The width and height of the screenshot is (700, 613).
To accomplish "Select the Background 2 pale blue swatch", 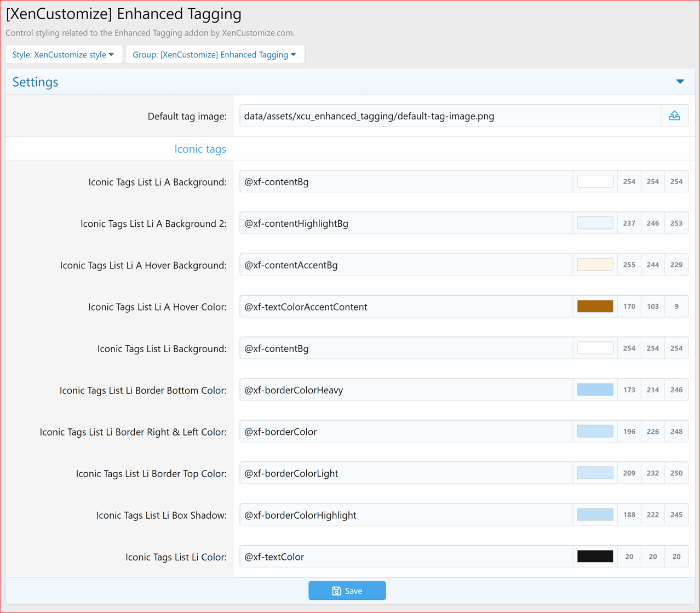I will tap(595, 223).
